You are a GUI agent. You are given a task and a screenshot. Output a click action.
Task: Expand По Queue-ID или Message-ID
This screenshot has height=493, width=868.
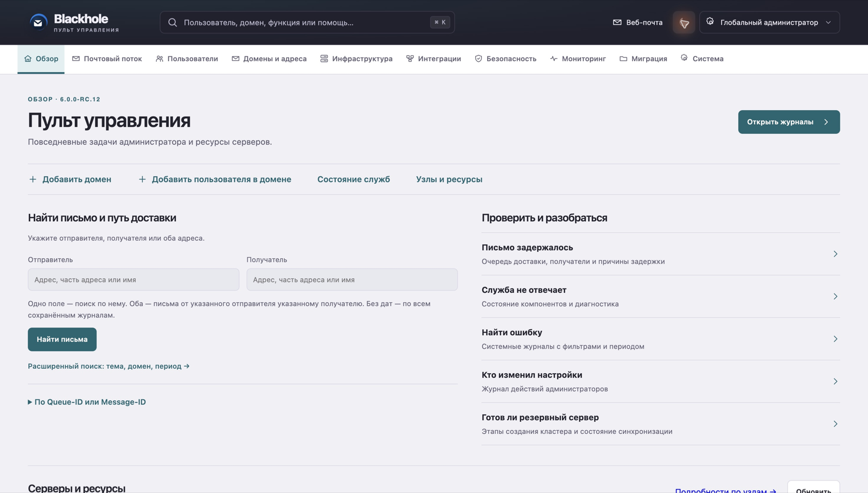coord(87,402)
